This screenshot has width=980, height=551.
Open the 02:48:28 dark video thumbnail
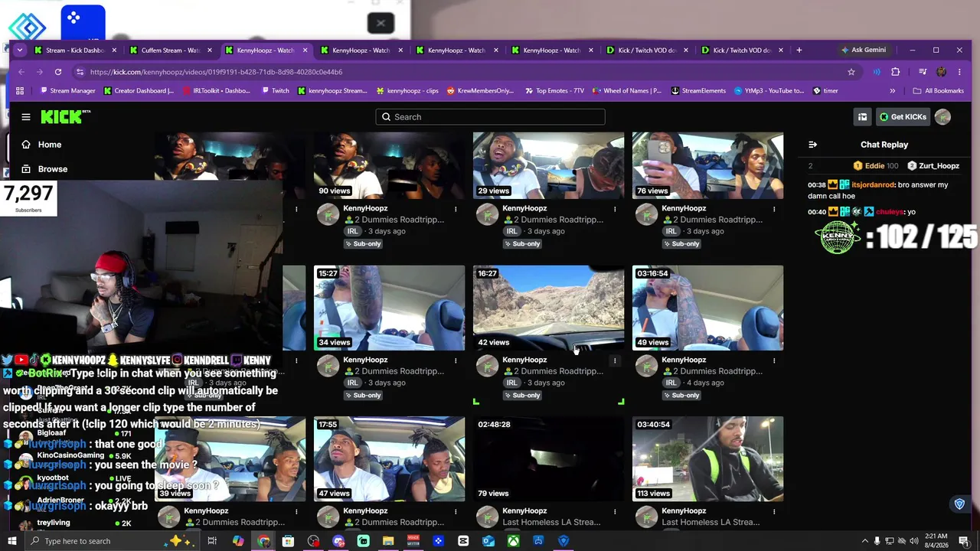point(548,459)
